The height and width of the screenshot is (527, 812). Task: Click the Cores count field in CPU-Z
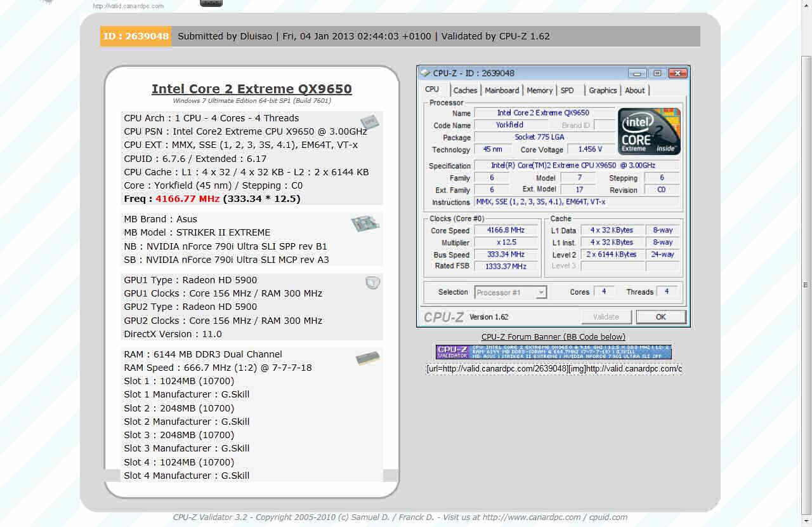coord(604,291)
